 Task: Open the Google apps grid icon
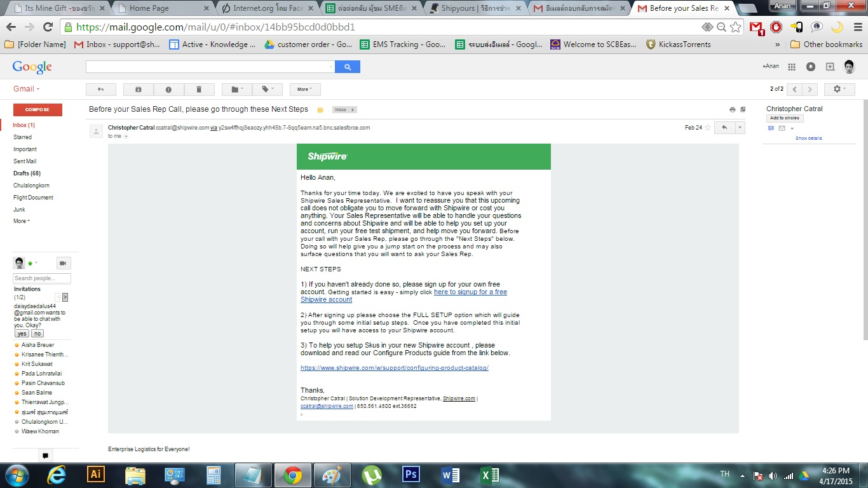[792, 67]
